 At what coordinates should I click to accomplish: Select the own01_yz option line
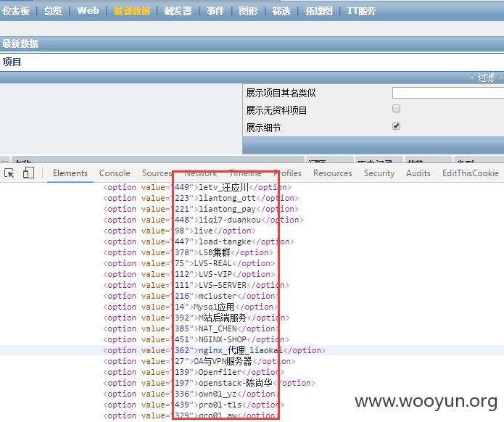tap(191, 394)
